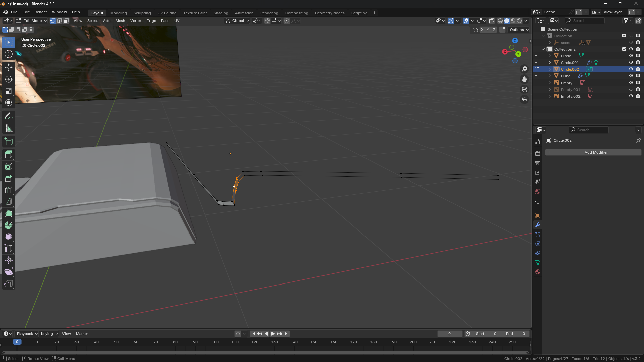Open the Mesh menu
This screenshot has height=362, width=644.
120,21
